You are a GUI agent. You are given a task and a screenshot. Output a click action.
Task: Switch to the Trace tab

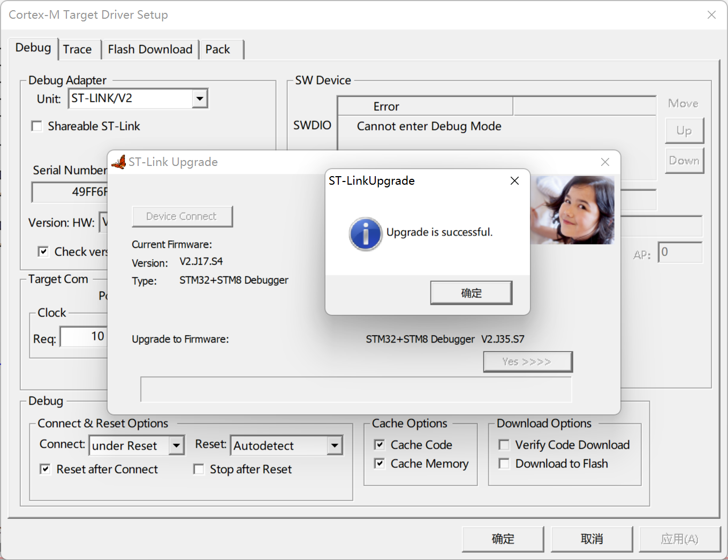[x=77, y=49]
